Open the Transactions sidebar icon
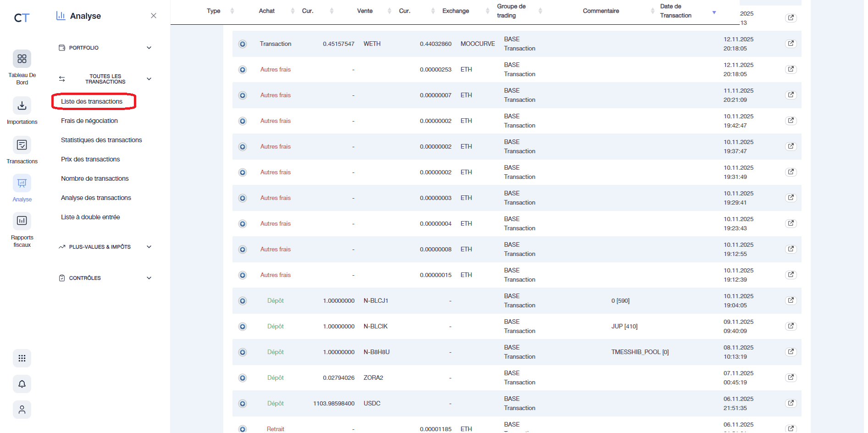The width and height of the screenshot is (868, 433). (22, 145)
